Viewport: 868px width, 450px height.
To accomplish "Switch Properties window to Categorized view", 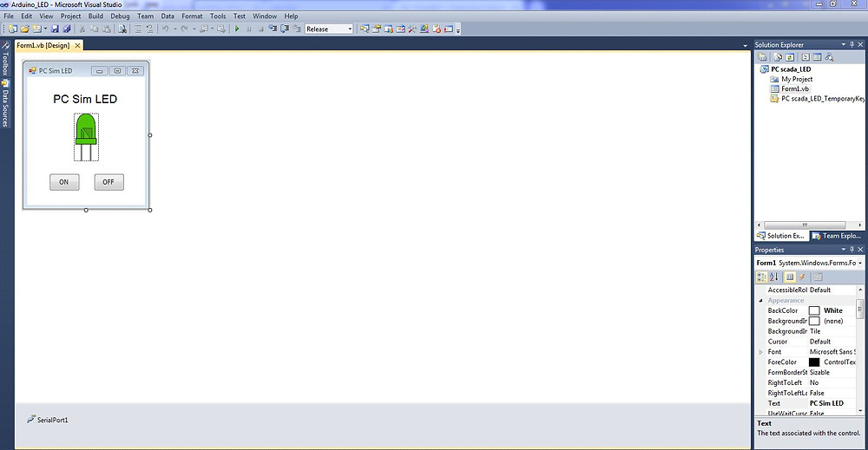I will [762, 277].
